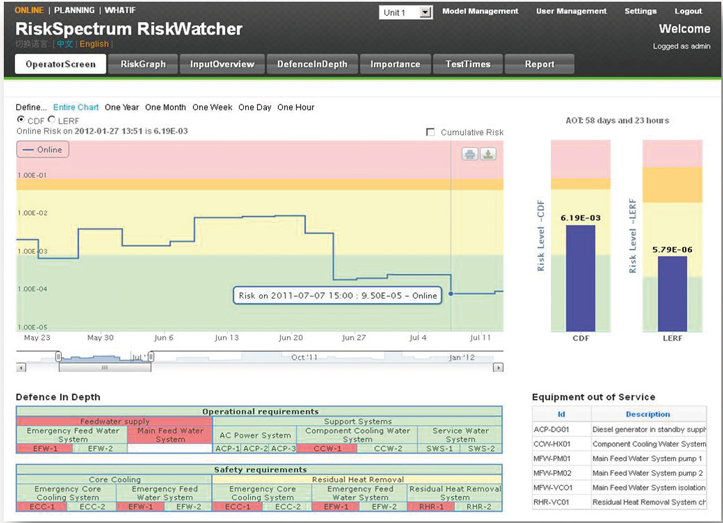Image resolution: width=723 pixels, height=523 pixels.
Task: Switch language to English
Action: [95, 44]
